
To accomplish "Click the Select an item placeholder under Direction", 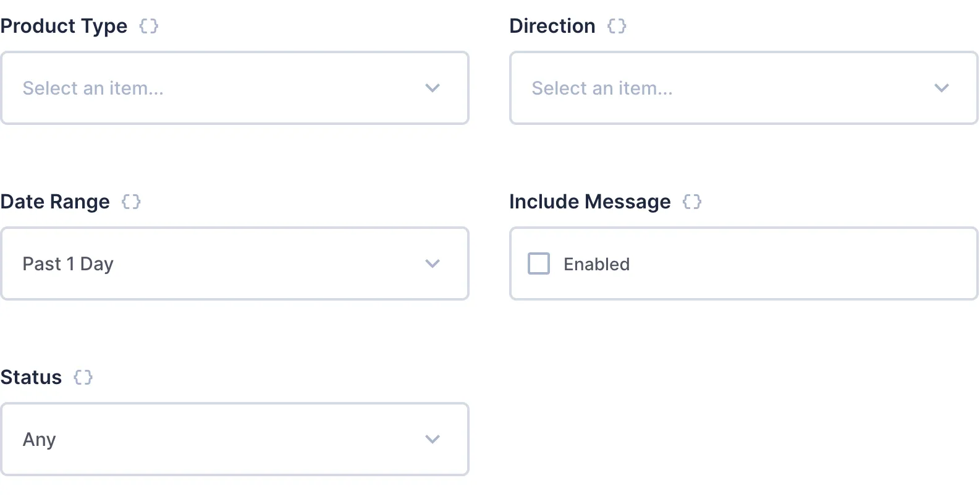I will point(602,88).
